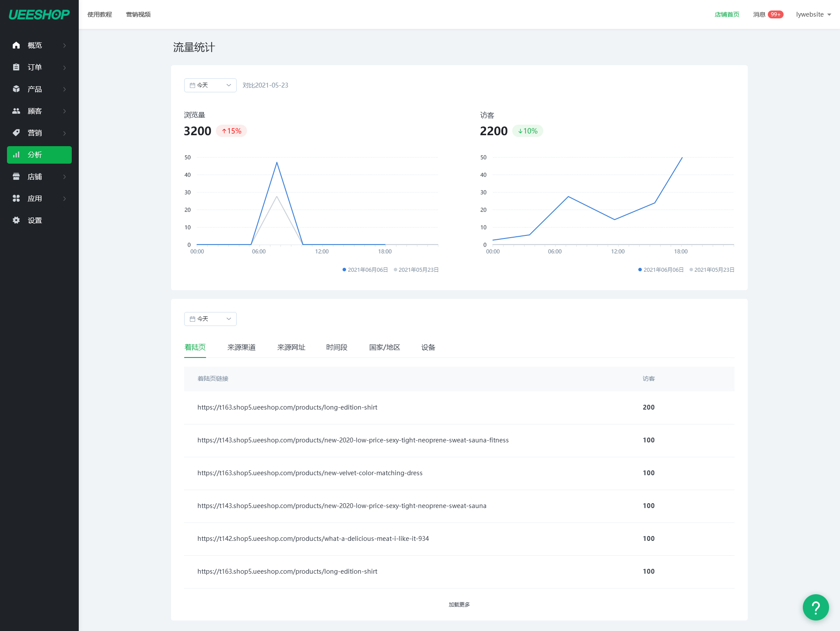
Task: Click the tag icon for 营销
Action: [16, 133]
